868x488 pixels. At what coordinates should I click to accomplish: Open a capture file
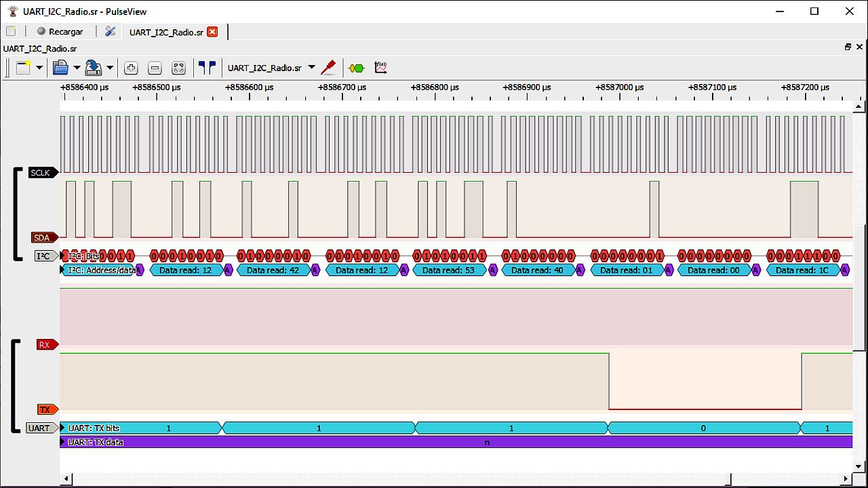pos(61,67)
